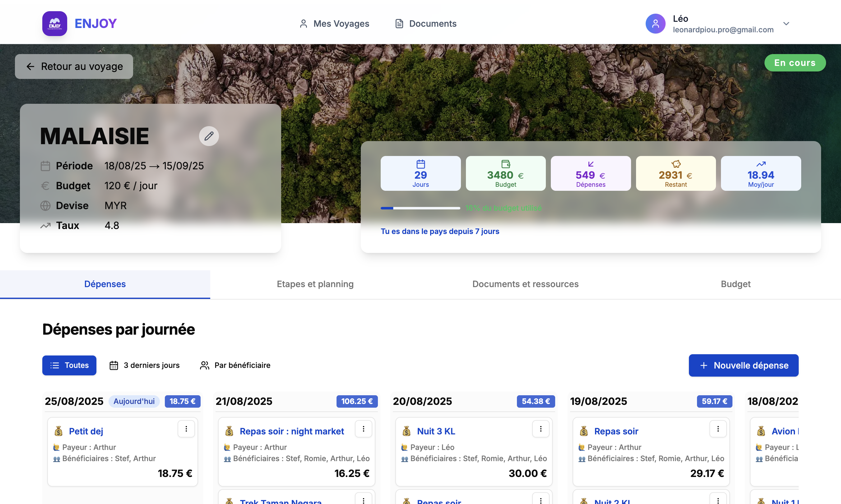The height and width of the screenshot is (504, 841).
Task: Click the ENJOY app logo icon
Action: pyautogui.click(x=54, y=23)
